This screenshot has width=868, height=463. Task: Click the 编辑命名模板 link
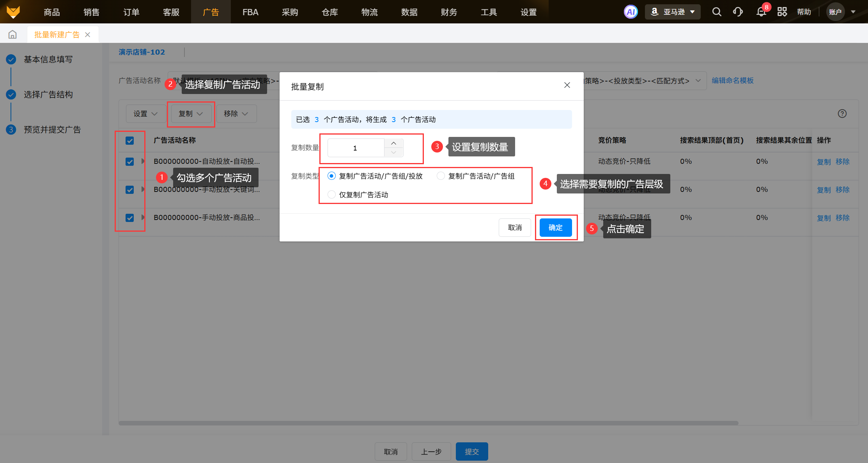tap(732, 80)
